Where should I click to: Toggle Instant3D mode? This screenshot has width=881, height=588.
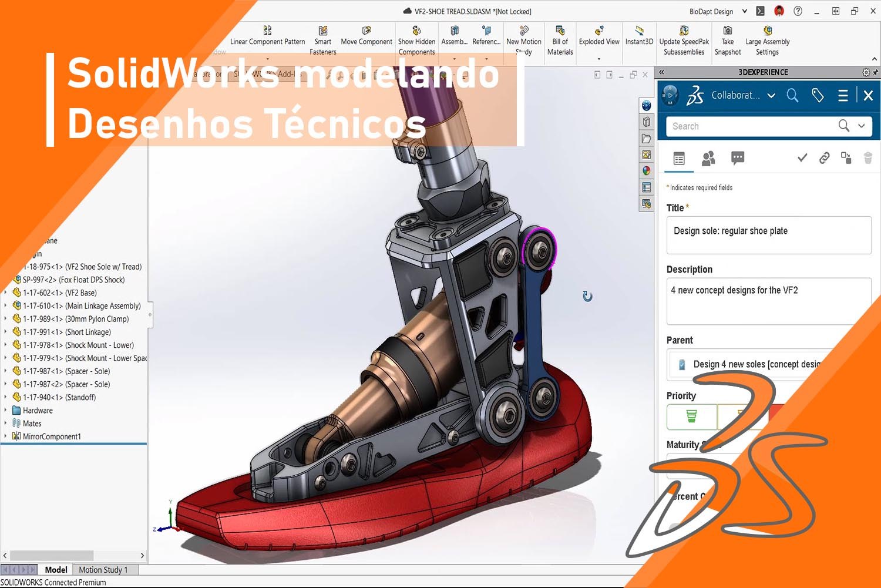(639, 36)
